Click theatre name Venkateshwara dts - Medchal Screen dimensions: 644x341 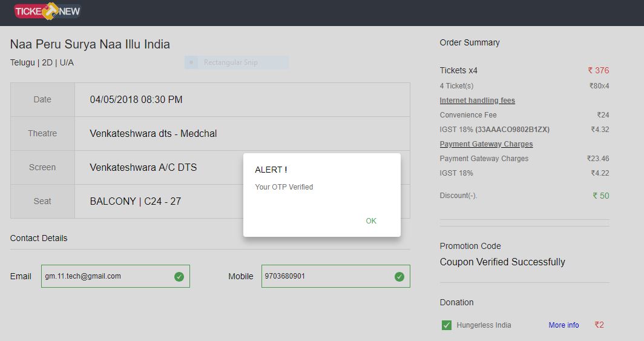click(153, 133)
